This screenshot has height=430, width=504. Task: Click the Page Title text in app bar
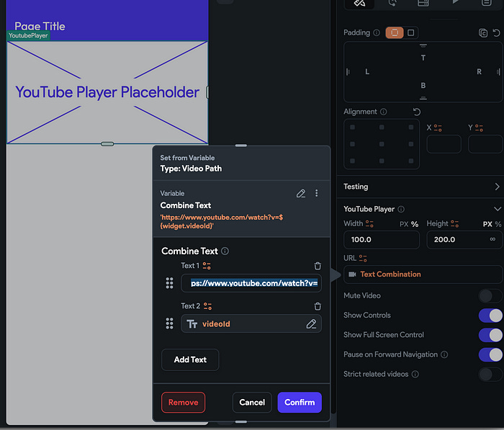tap(40, 27)
